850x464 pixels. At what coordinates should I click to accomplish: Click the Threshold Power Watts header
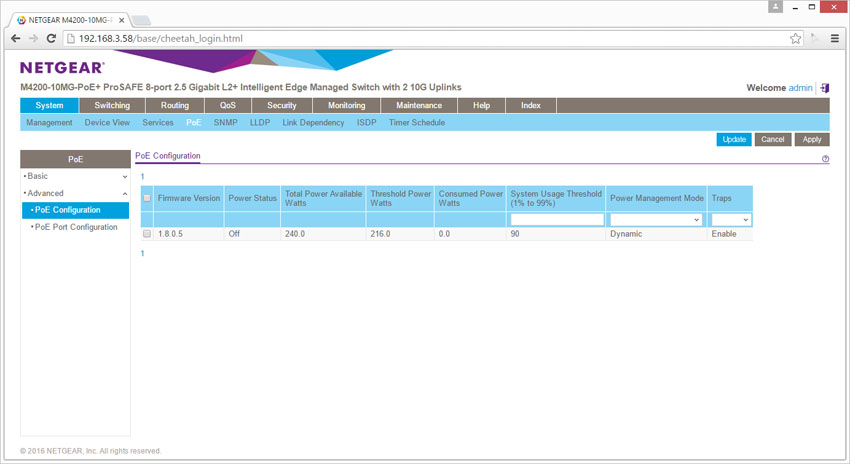point(401,198)
